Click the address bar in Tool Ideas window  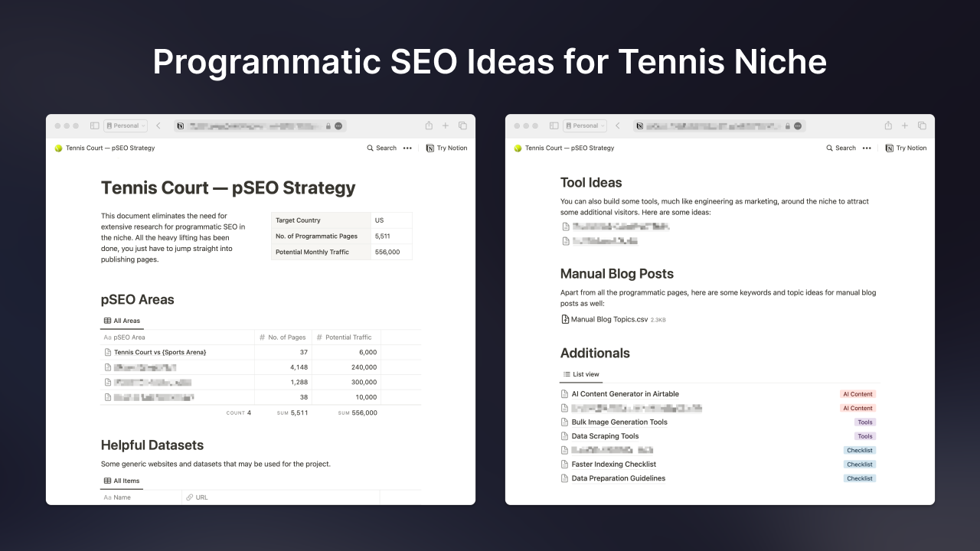tap(719, 126)
